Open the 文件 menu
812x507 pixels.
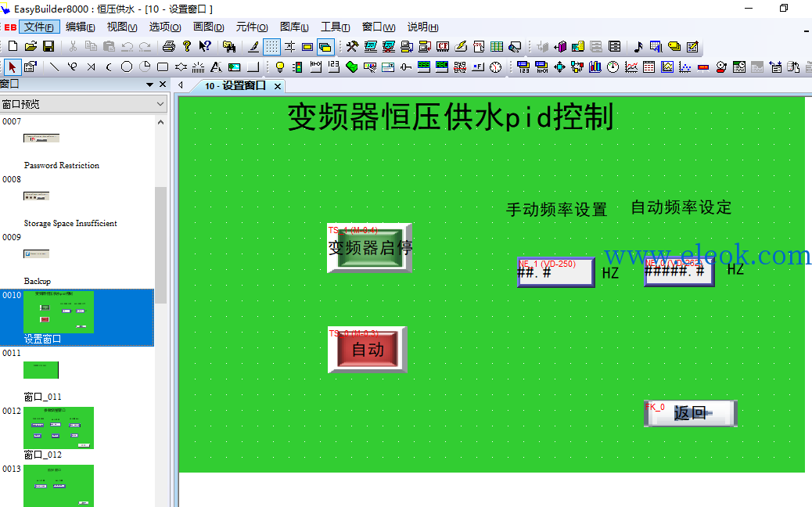pyautogui.click(x=39, y=27)
